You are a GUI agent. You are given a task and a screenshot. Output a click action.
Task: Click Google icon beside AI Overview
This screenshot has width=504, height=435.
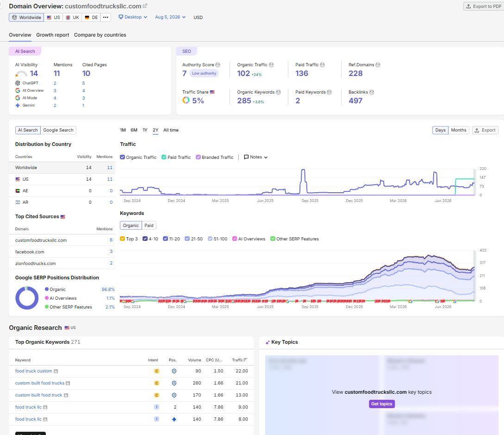point(18,90)
